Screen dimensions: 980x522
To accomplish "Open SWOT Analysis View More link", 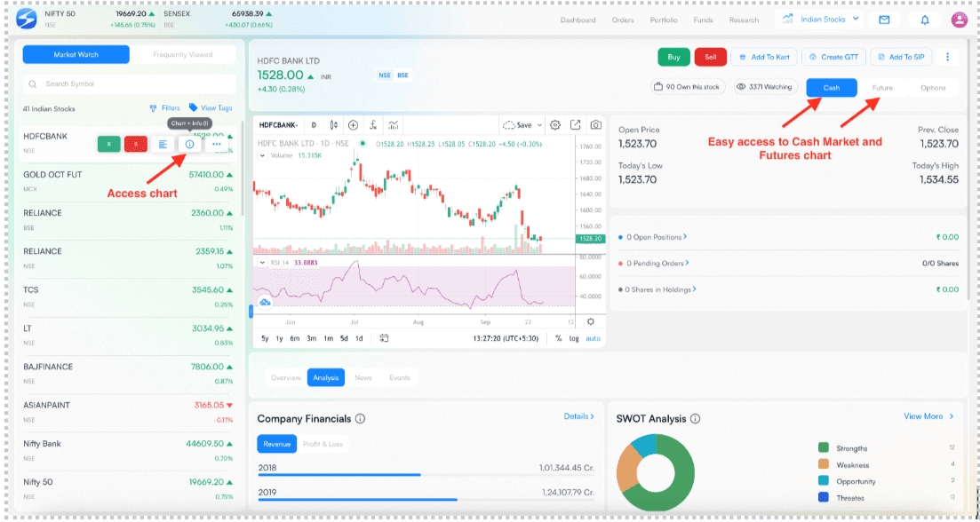I will point(926,415).
